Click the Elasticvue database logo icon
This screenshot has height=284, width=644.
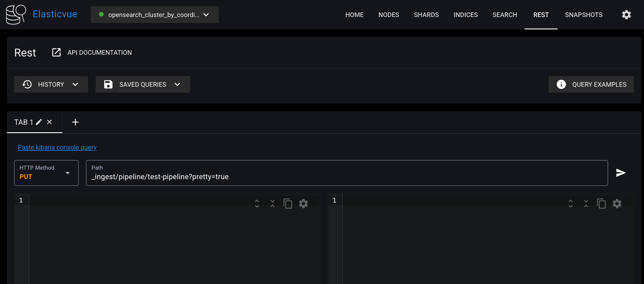tap(16, 14)
